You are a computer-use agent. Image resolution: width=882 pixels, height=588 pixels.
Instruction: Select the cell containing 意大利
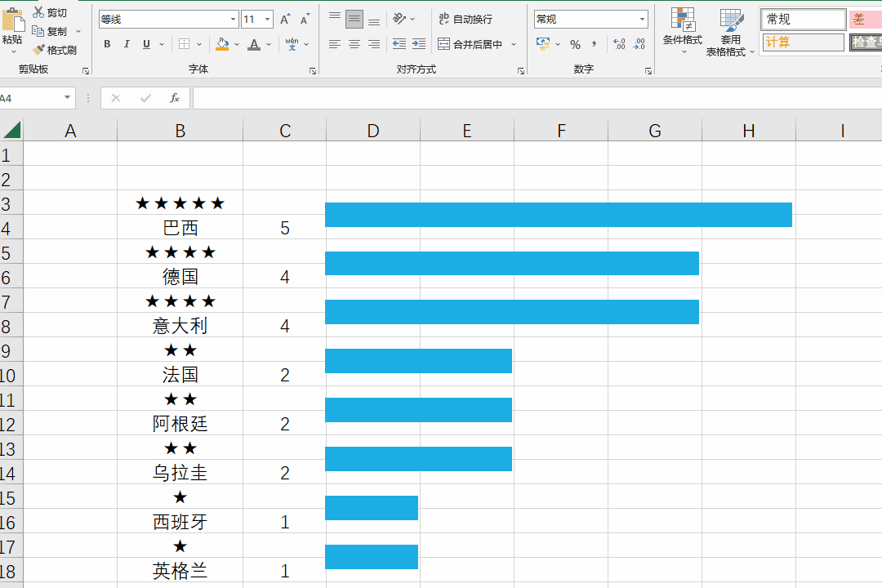point(180,326)
